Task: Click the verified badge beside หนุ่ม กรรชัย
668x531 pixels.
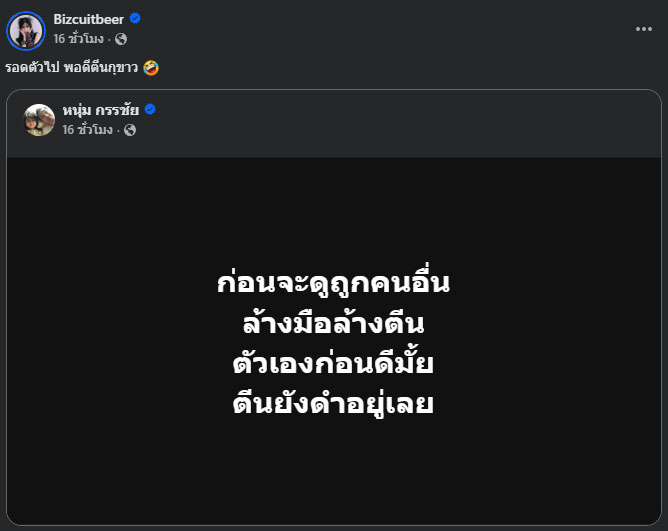Action: (x=151, y=110)
